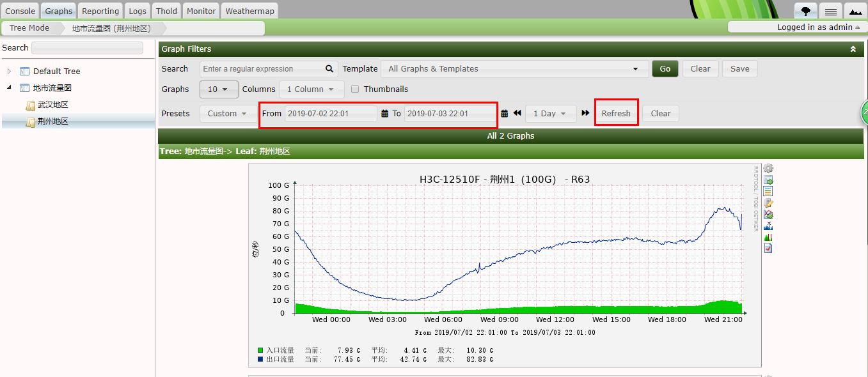Click the green circular badge at right edge

tap(864, 112)
